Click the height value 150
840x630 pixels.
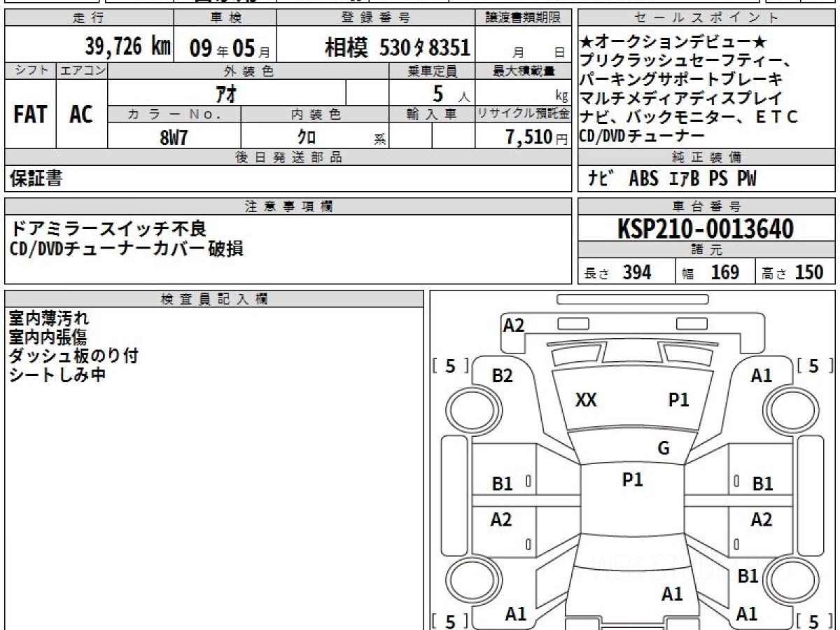(808, 272)
